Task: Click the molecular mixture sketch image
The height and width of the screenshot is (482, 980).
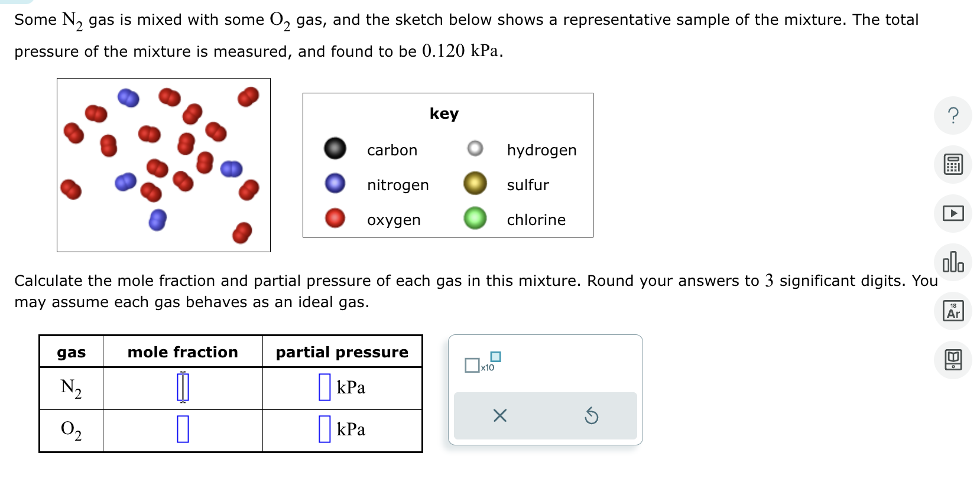Action: (x=163, y=164)
